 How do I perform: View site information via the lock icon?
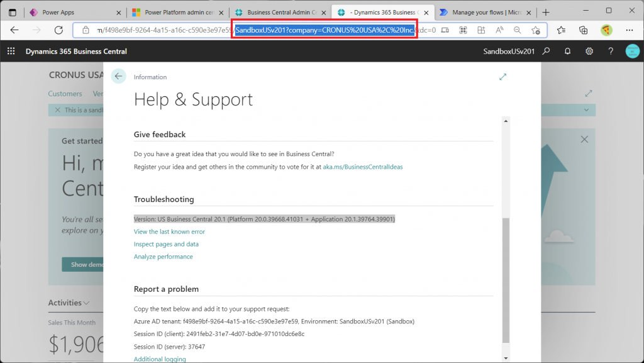click(86, 30)
